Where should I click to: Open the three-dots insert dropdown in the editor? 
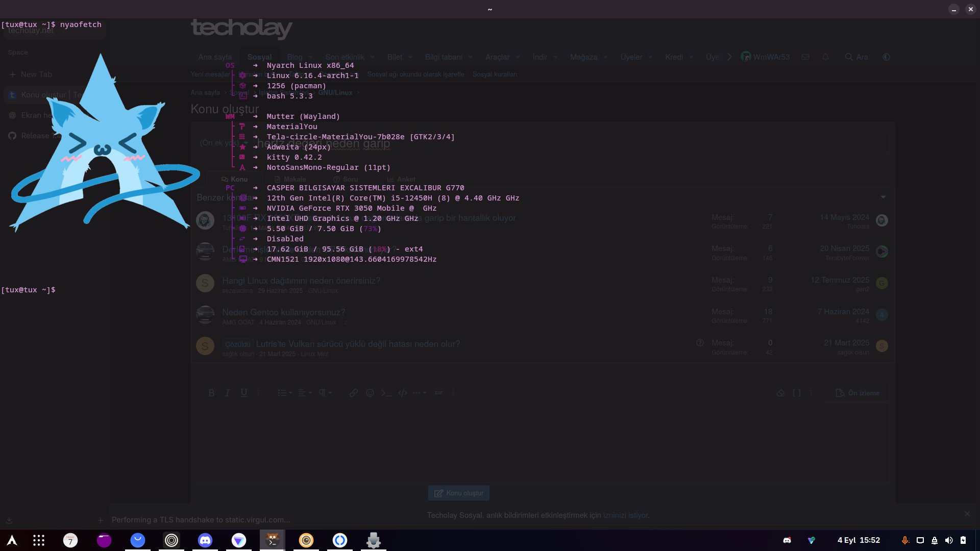[420, 393]
